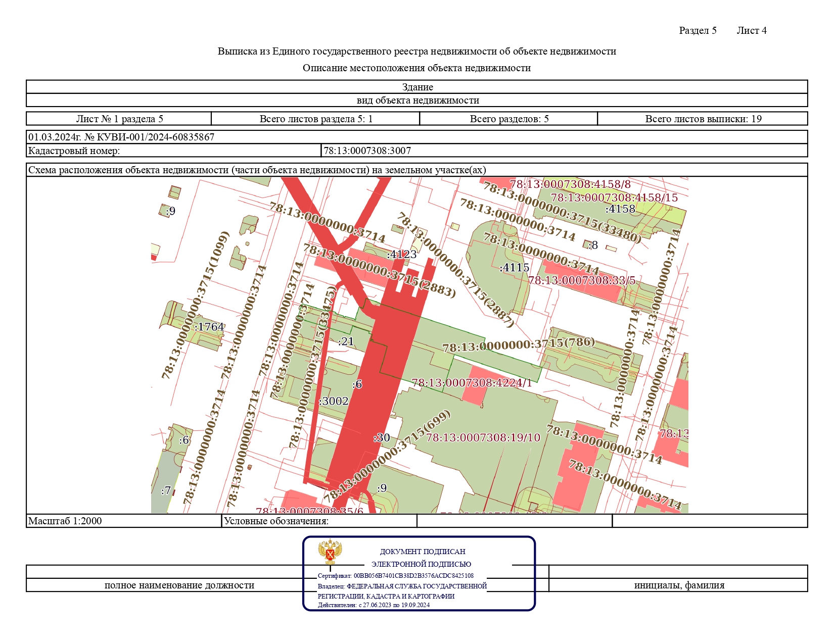Viewport: 834px width, 644px height.
Task: Click 'Раздел 5' in the page header
Action: [698, 30]
